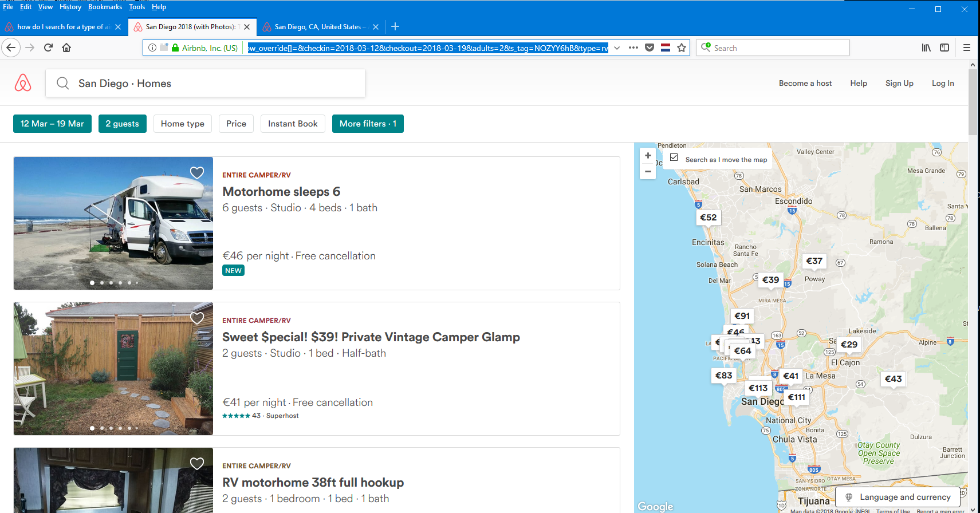The width and height of the screenshot is (980, 513).
Task: Open the Home type filter dropdown
Action: pos(182,124)
